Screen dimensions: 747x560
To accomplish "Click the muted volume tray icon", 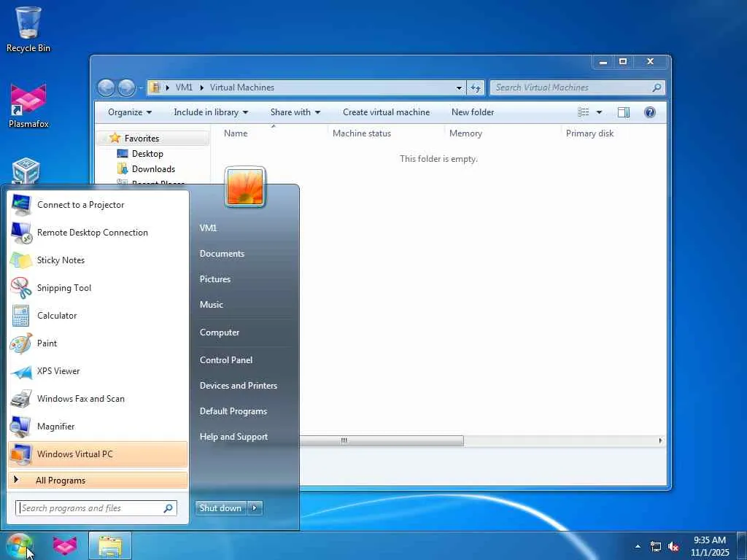I will coord(673,547).
